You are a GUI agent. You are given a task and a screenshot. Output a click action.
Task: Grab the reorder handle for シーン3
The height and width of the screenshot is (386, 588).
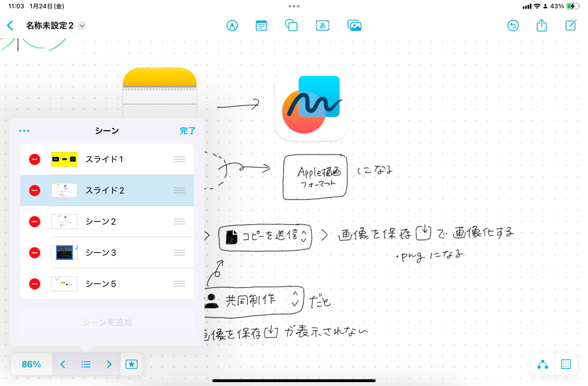tap(179, 253)
